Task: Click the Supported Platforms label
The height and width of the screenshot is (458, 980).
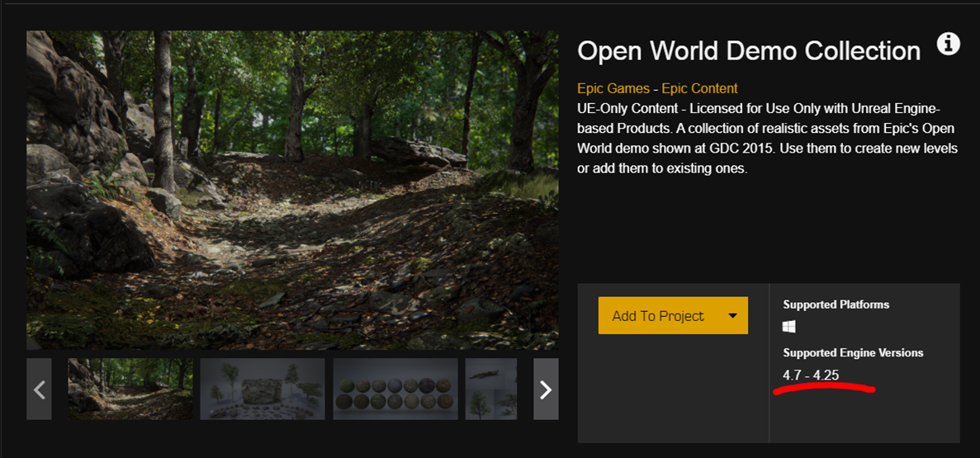Action: (x=836, y=305)
